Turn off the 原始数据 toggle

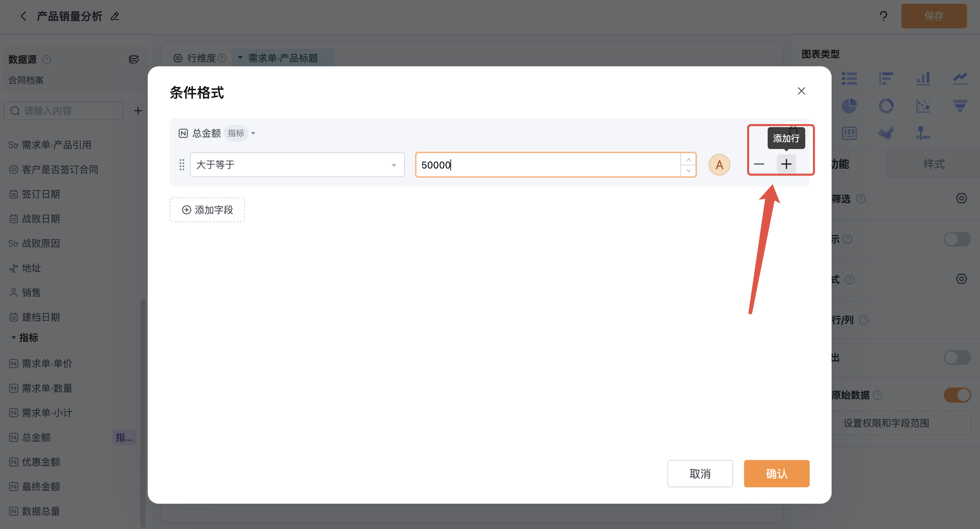pyautogui.click(x=957, y=395)
